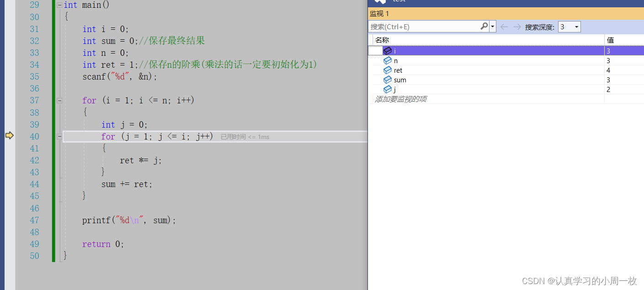Navigate forward with the right arrow button
The image size is (644, 290).
coord(517,27)
